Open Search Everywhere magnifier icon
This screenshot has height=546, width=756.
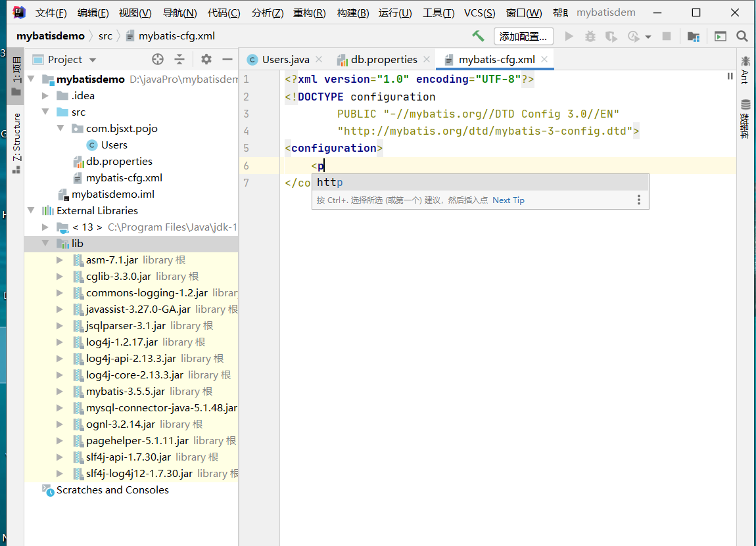click(742, 36)
